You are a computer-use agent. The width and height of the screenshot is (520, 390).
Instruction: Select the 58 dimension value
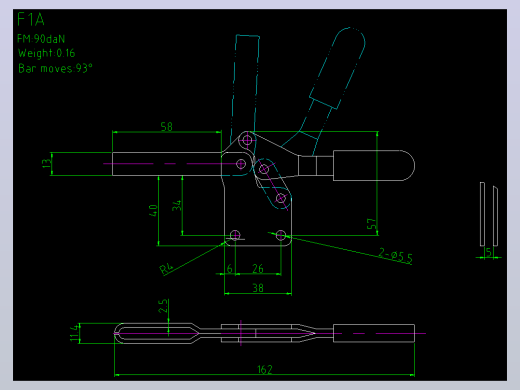tap(167, 127)
